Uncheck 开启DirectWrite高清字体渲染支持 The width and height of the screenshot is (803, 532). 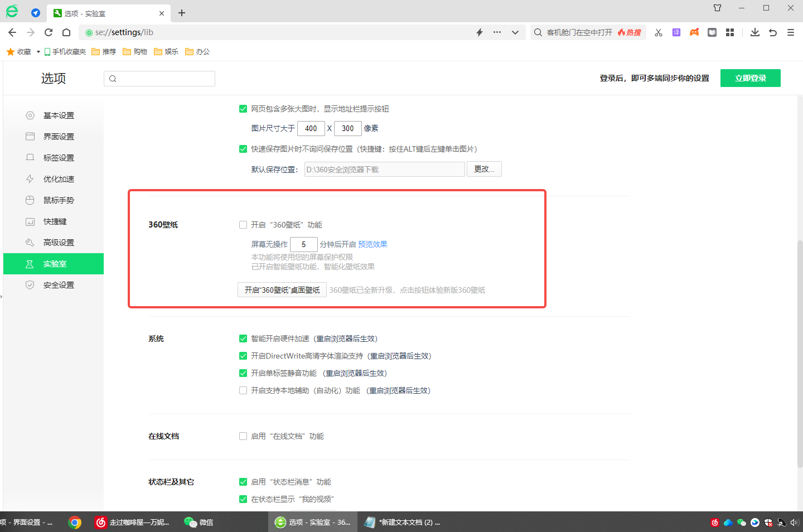coord(243,356)
